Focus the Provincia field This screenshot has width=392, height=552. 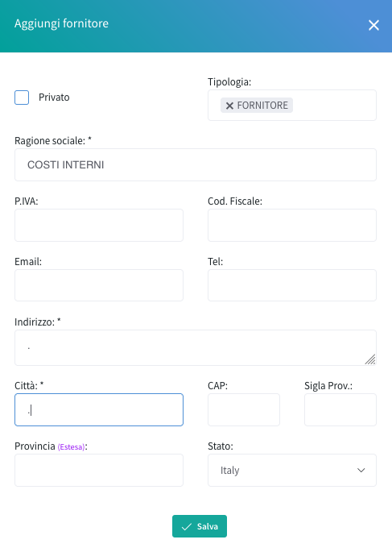point(99,471)
